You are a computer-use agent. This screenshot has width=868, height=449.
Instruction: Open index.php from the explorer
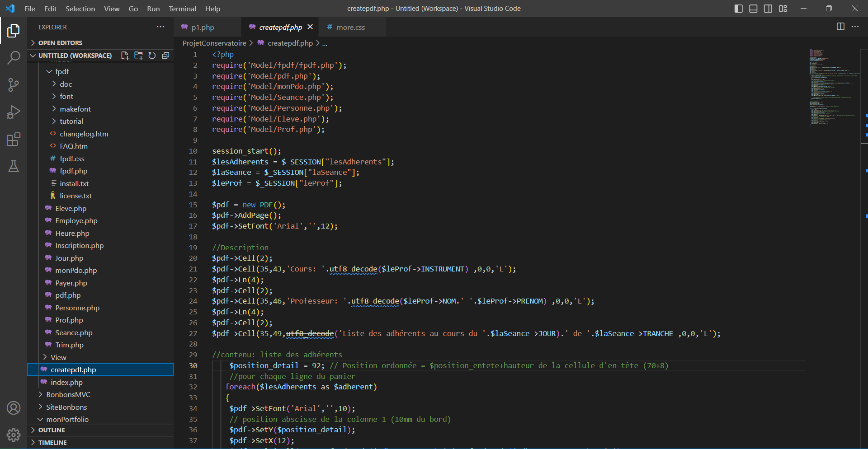coord(66,382)
